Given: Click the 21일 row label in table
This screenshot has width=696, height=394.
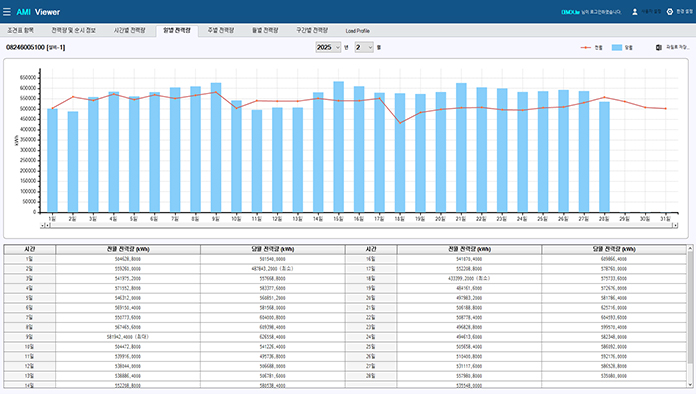Looking at the screenshot, I should pos(371,307).
